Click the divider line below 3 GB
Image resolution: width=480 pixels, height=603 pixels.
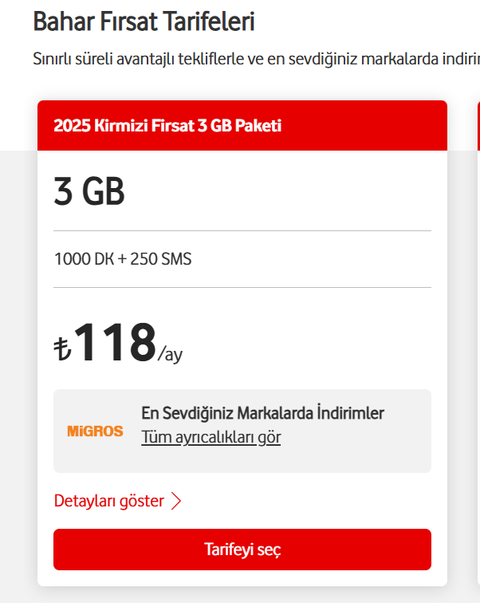tap(242, 231)
